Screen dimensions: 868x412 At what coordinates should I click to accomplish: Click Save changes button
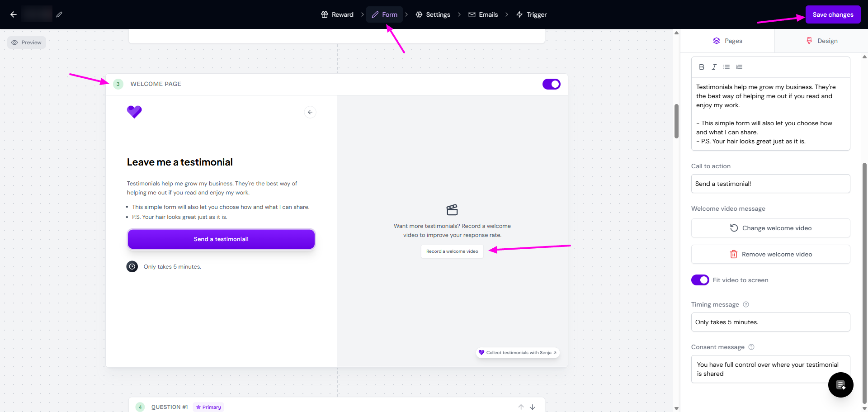[833, 14]
